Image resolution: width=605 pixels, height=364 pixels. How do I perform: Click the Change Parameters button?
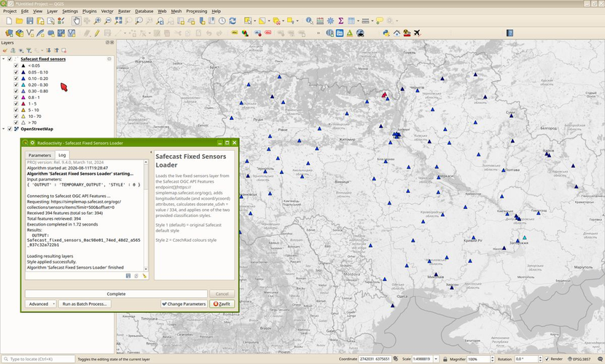pos(184,304)
